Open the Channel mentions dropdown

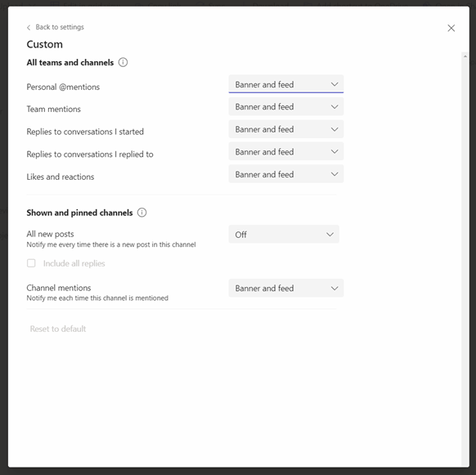(x=286, y=288)
